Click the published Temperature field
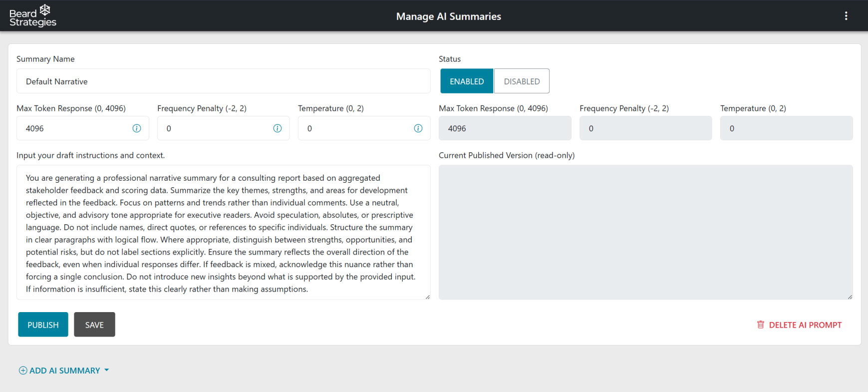The height and width of the screenshot is (392, 868). (786, 128)
